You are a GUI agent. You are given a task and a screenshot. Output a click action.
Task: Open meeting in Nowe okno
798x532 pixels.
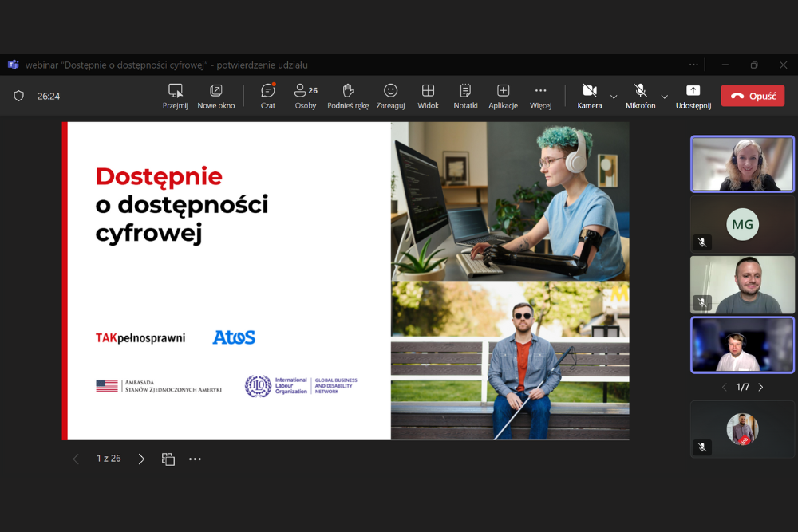[215, 97]
